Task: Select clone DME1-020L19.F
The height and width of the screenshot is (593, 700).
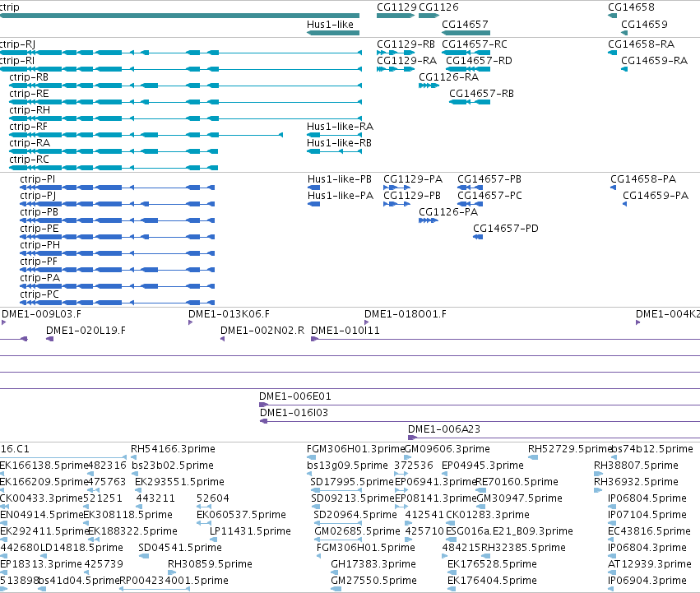Action: [50, 339]
